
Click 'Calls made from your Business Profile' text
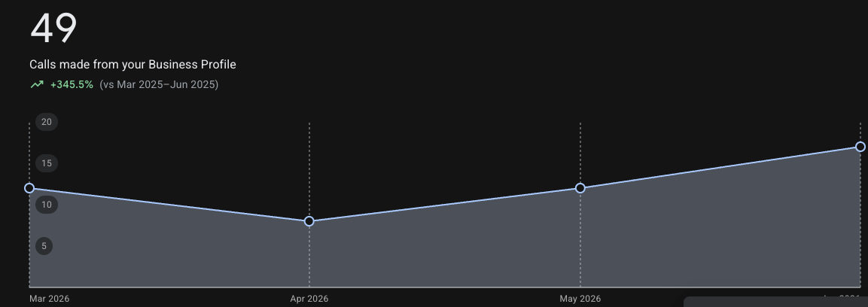tap(132, 65)
